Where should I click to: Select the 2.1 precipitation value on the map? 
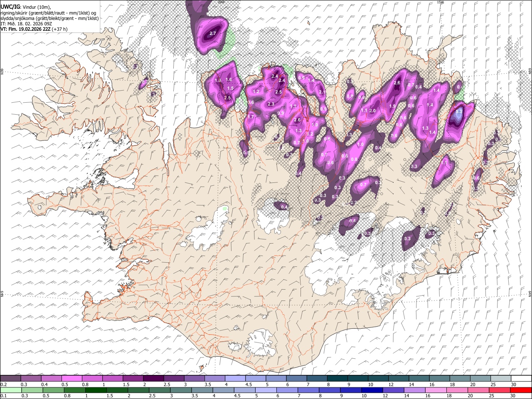pos(322,92)
